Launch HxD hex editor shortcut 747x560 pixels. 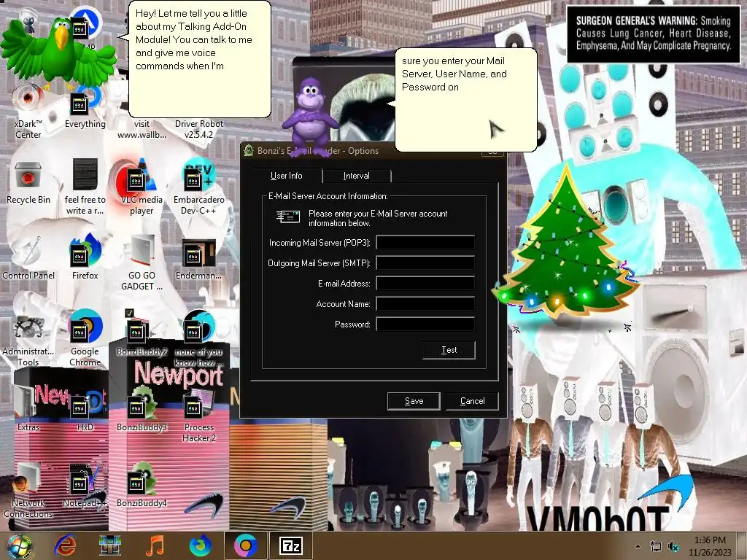pos(85,410)
